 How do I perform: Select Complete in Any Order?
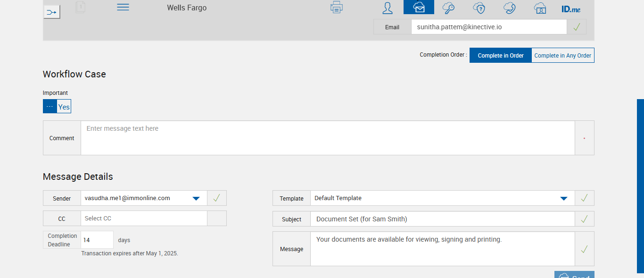(562, 55)
